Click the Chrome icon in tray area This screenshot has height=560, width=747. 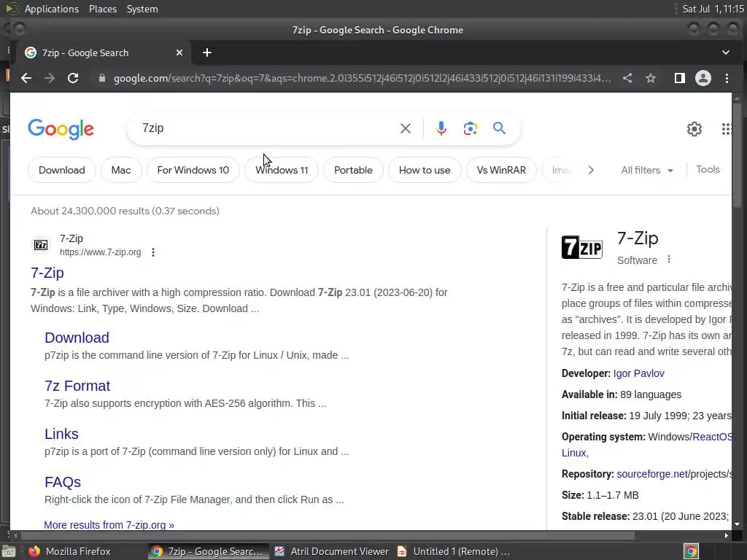point(691,551)
